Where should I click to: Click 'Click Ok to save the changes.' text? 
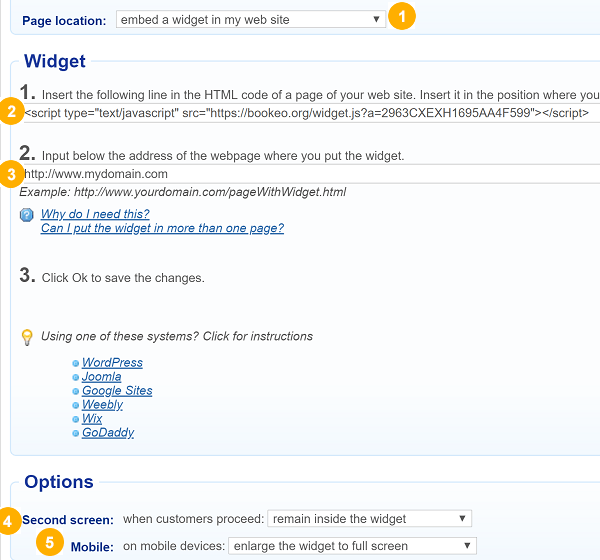click(x=123, y=278)
